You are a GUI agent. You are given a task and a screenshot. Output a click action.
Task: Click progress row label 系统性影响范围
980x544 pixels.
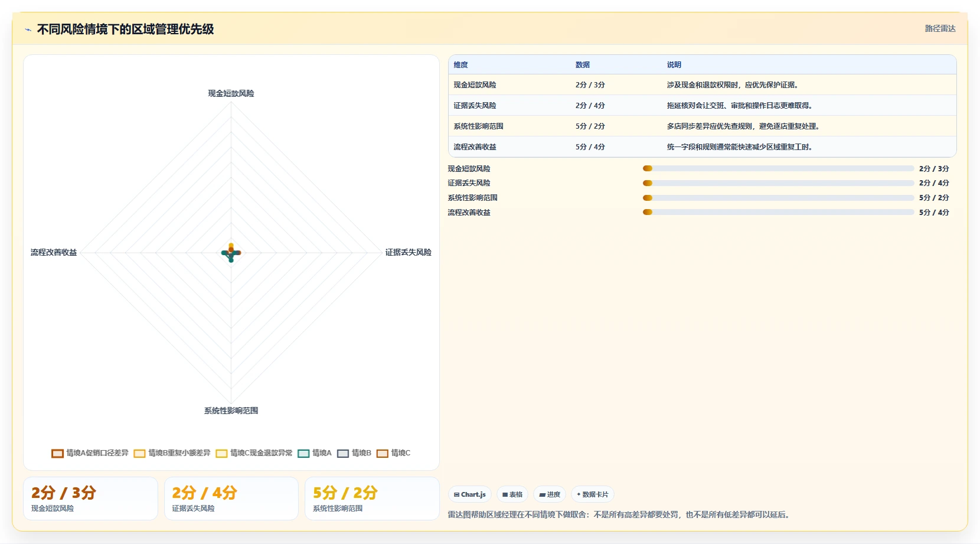(472, 198)
